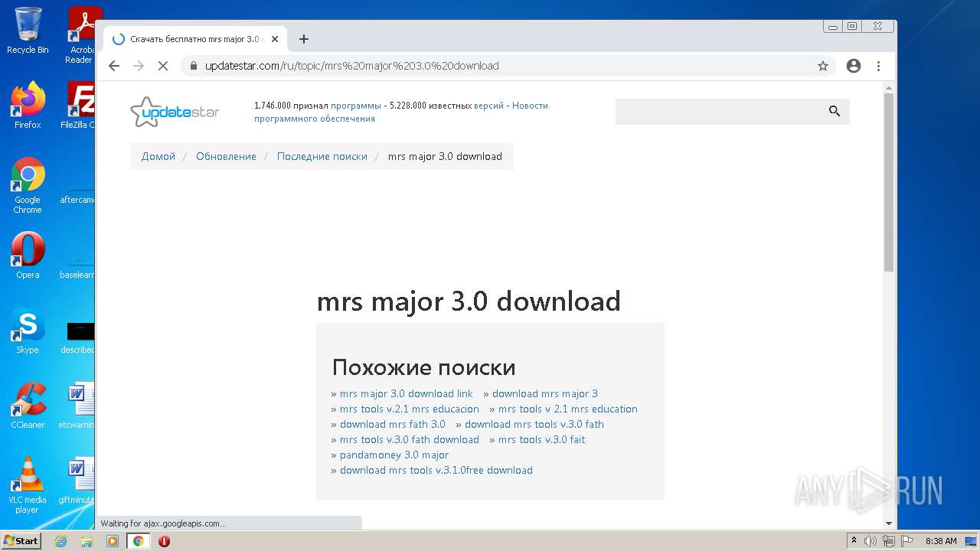The image size is (980, 551).
Task: Click the UpdateStar logo
Action: 175,112
